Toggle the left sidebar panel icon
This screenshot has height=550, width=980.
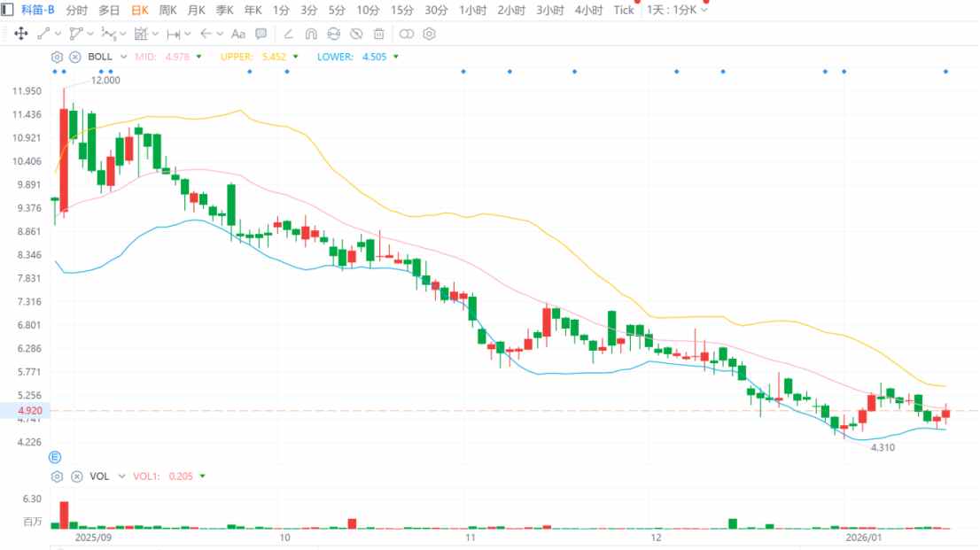[x=7, y=10]
